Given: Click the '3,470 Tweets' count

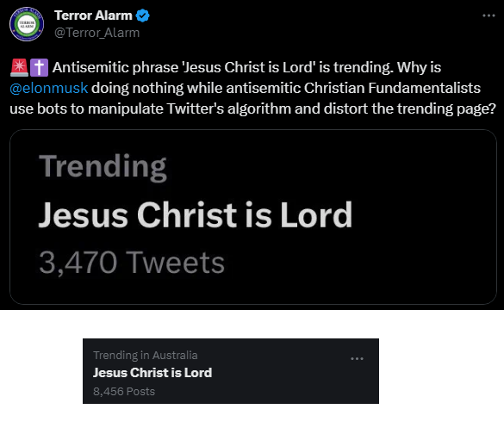Looking at the screenshot, I should (132, 263).
